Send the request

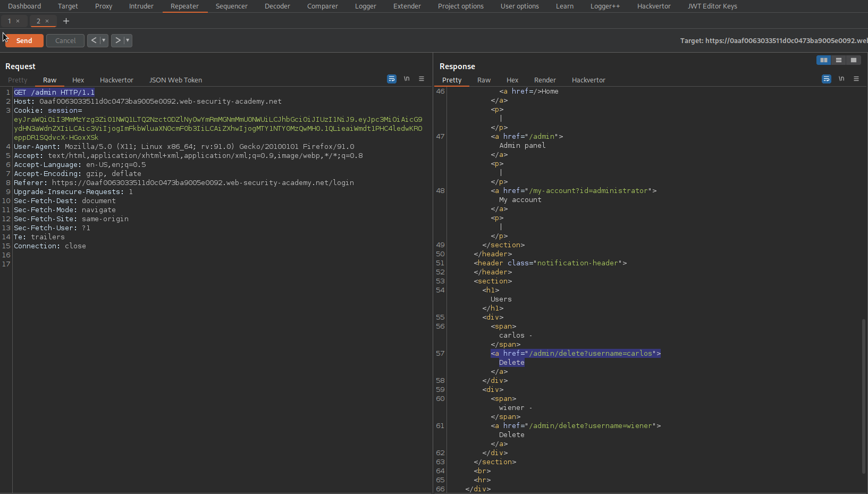24,40
